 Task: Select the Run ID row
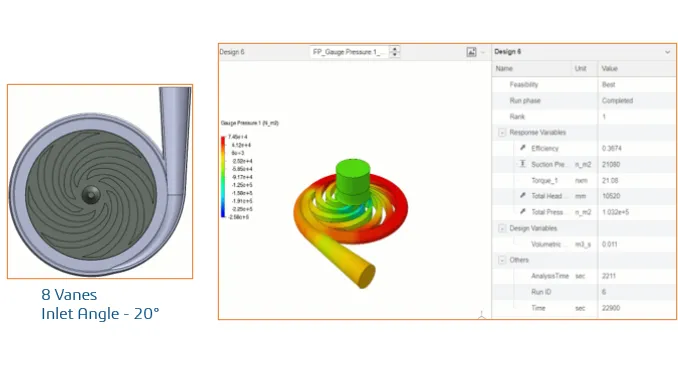point(584,292)
